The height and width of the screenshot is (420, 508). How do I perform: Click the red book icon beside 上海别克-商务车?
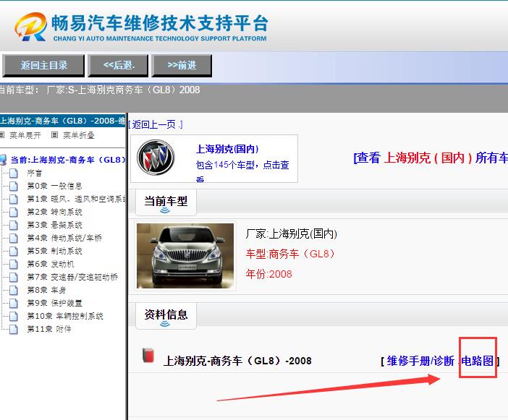click(x=148, y=355)
